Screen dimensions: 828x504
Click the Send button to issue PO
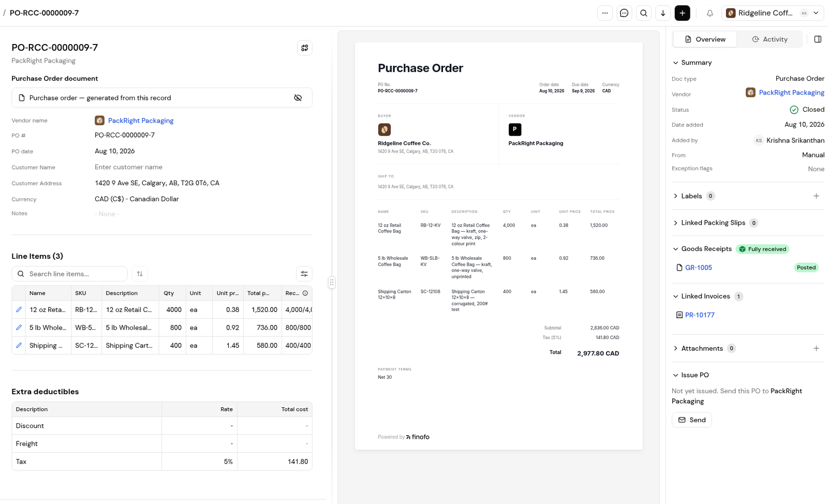click(x=692, y=420)
